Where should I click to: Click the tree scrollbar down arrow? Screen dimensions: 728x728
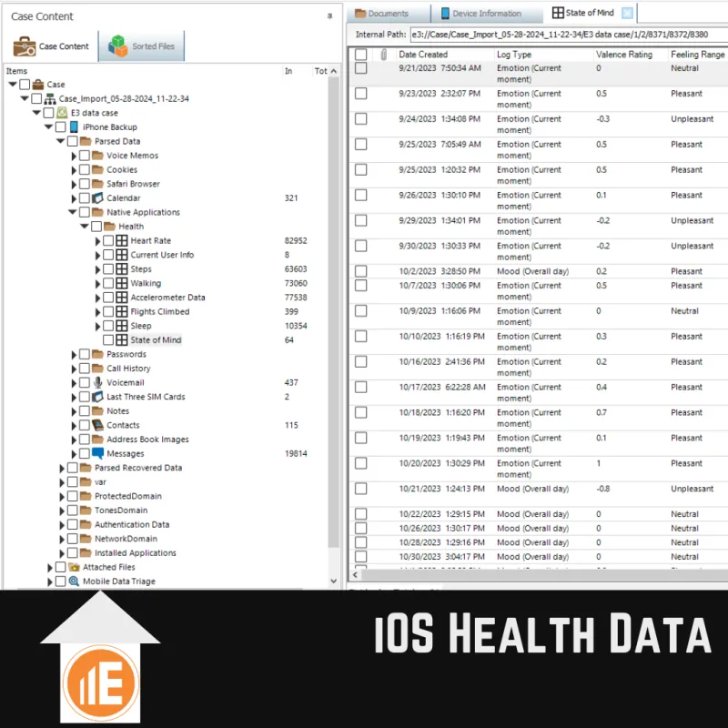tap(333, 581)
